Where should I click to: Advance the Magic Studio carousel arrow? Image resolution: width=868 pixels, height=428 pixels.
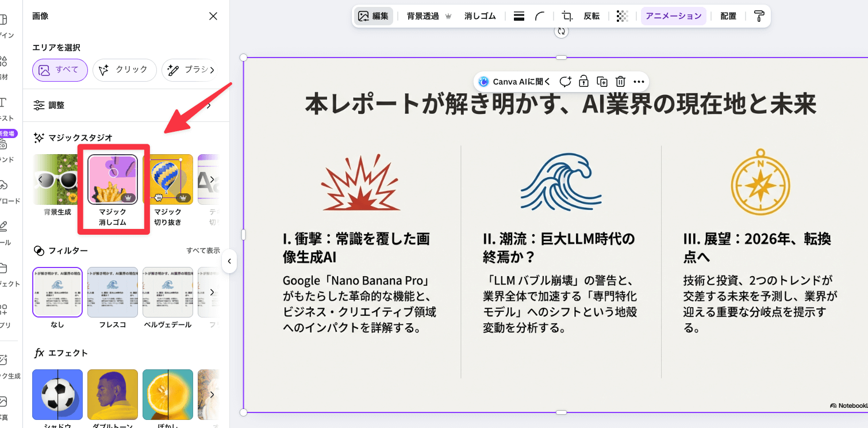coord(212,179)
